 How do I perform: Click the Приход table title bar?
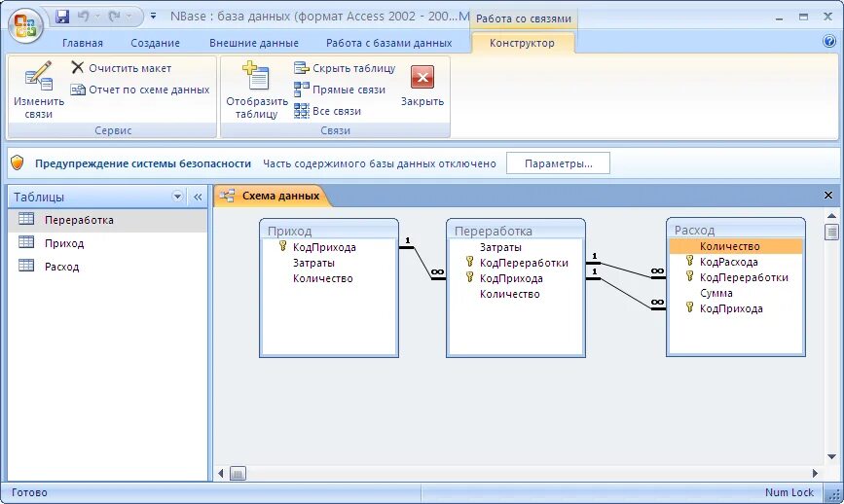(x=329, y=231)
